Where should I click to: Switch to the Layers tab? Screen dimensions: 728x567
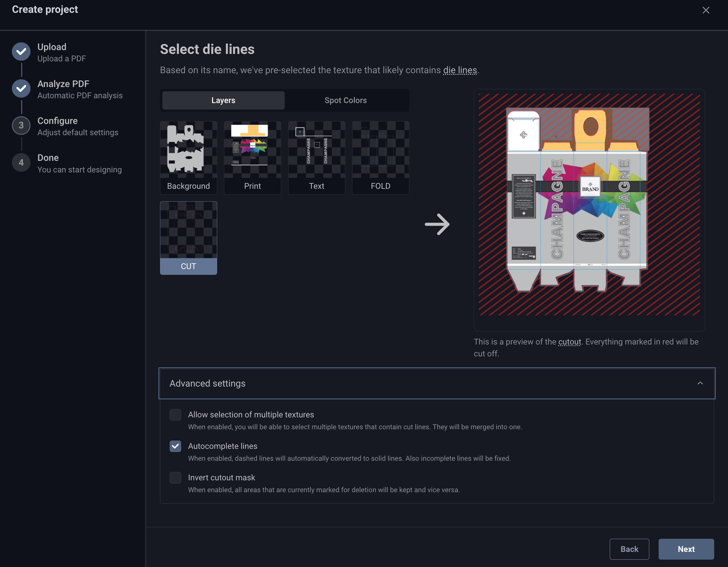click(x=223, y=100)
